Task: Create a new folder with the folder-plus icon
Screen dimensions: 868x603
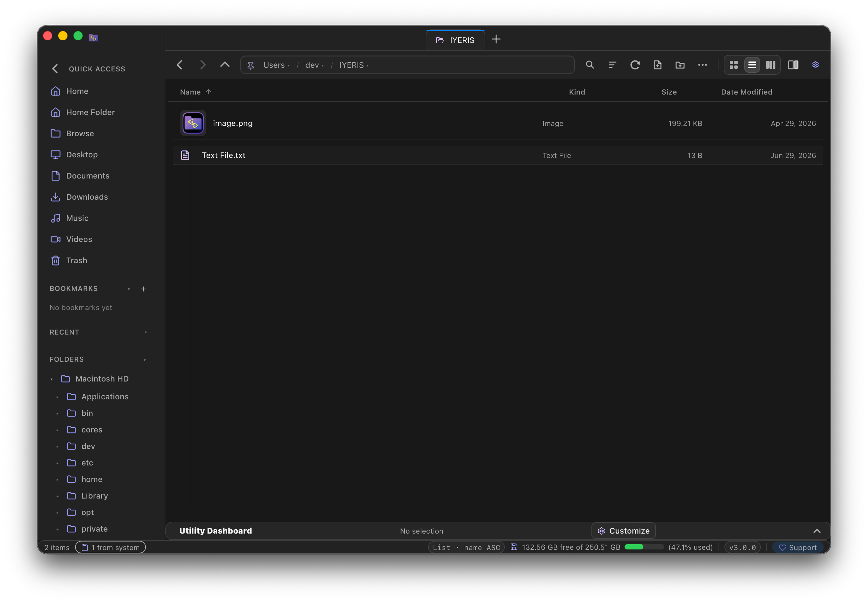Action: pyautogui.click(x=680, y=65)
